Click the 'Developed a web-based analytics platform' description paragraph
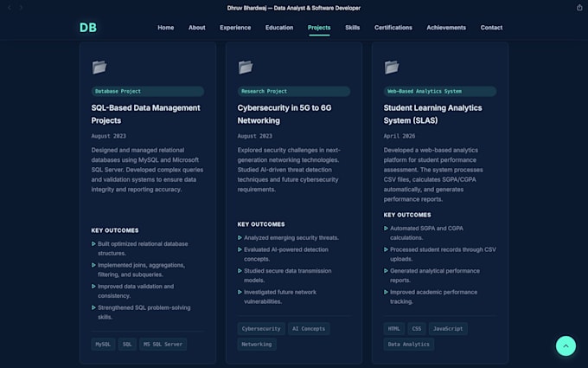The width and height of the screenshot is (588, 368). (x=433, y=175)
